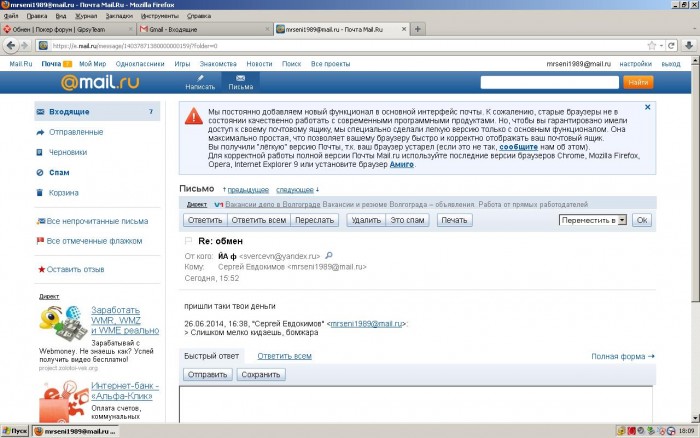Click Амиго browser link in banner

[x=401, y=164]
